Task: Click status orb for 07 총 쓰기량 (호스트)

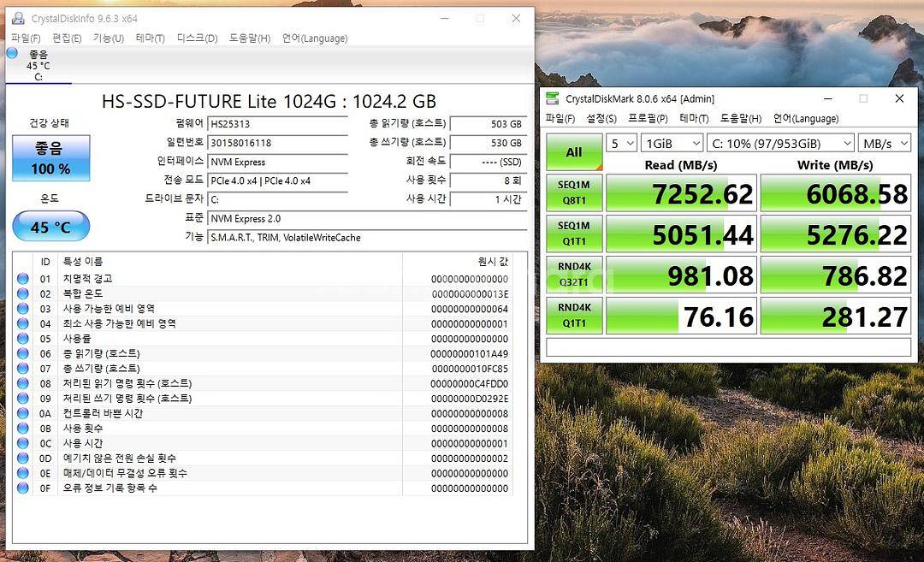Action: click(x=23, y=368)
